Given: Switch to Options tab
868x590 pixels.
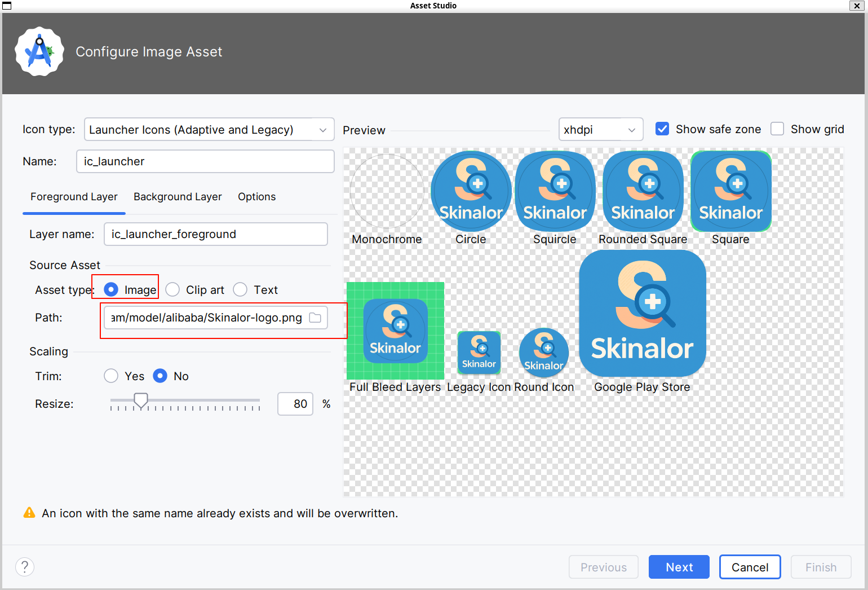Looking at the screenshot, I should pos(256,196).
